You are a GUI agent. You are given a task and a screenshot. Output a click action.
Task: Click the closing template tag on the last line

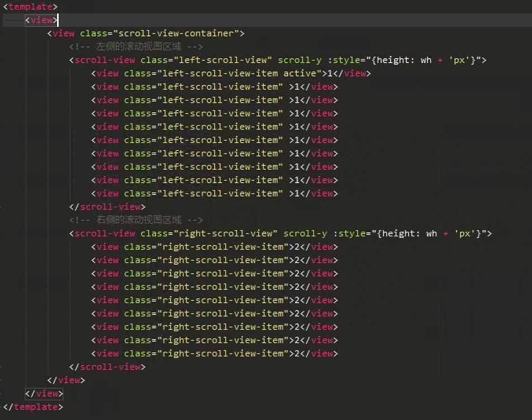33,407
